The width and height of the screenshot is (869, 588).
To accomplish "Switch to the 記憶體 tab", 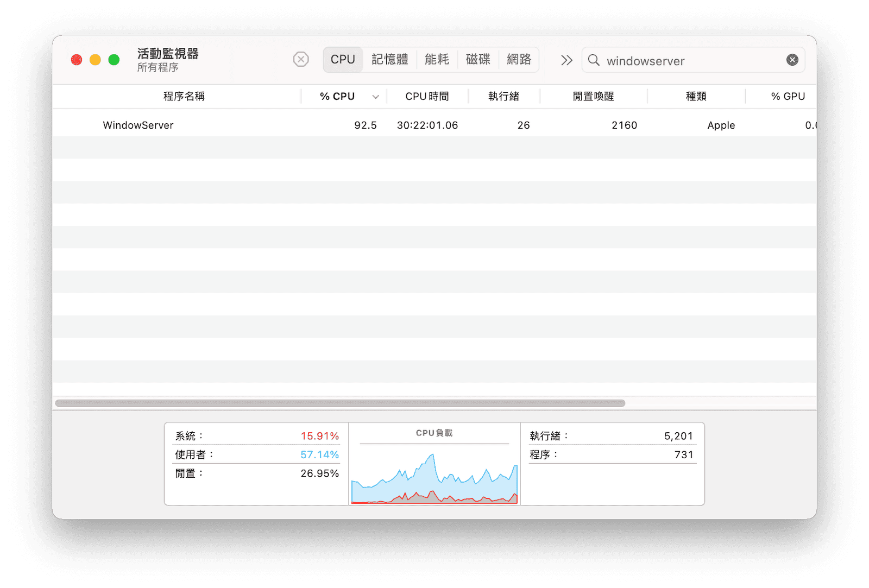I will click(389, 60).
